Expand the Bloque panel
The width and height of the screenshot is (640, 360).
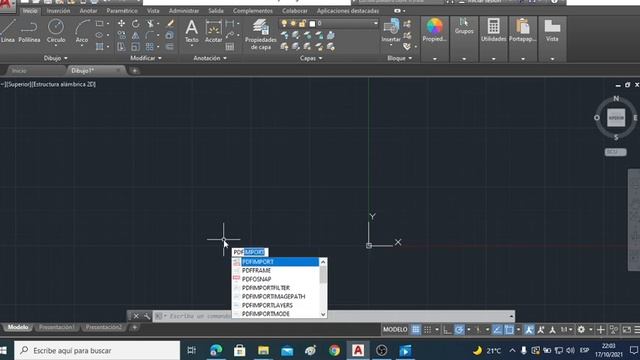[x=400, y=58]
